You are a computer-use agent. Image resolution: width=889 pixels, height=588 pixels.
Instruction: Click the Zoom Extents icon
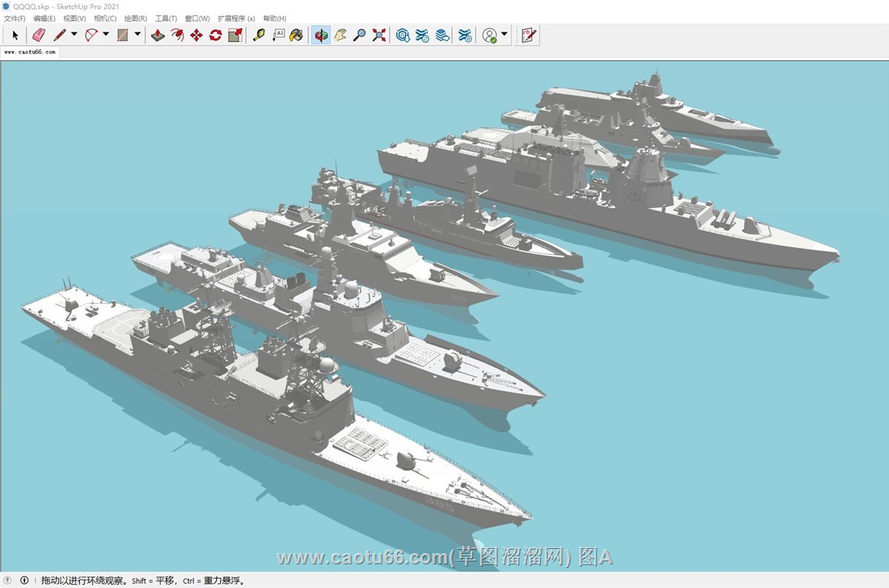(x=379, y=35)
